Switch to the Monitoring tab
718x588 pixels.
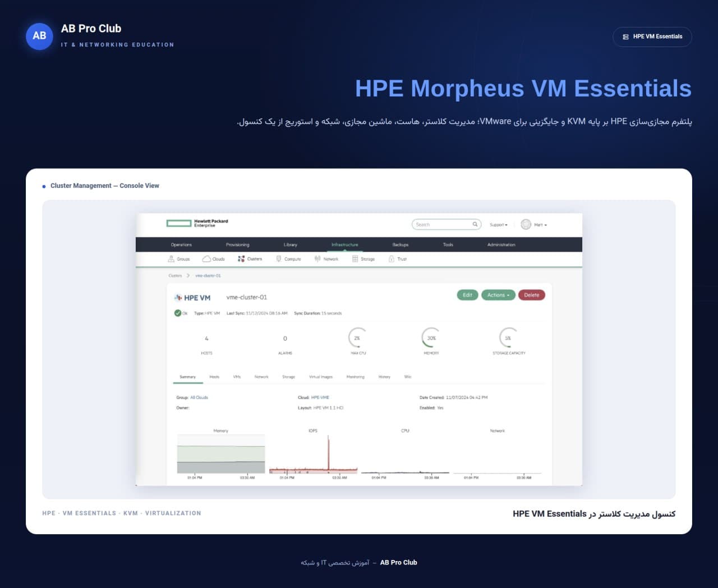355,377
